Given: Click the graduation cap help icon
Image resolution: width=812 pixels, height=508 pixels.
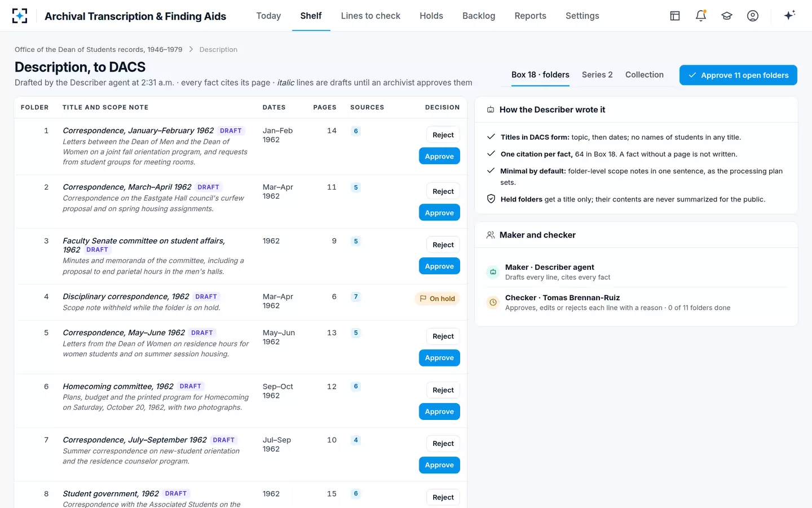Looking at the screenshot, I should (x=727, y=16).
